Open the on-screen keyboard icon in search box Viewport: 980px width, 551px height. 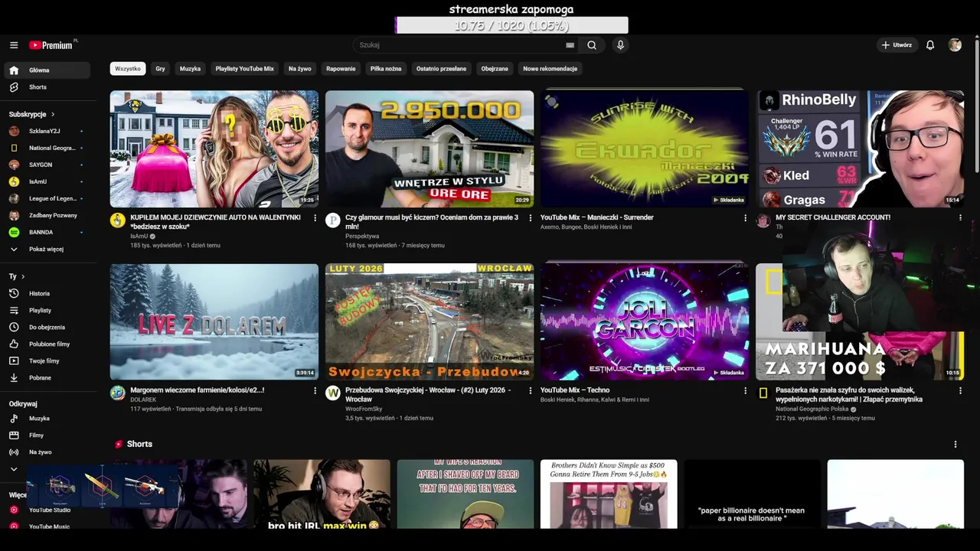tap(570, 45)
